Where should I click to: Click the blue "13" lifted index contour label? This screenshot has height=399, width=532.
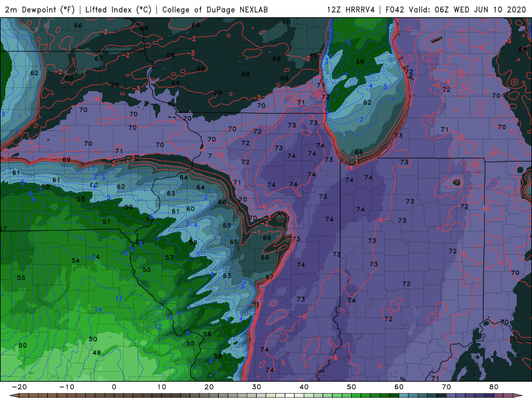pyautogui.click(x=119, y=298)
